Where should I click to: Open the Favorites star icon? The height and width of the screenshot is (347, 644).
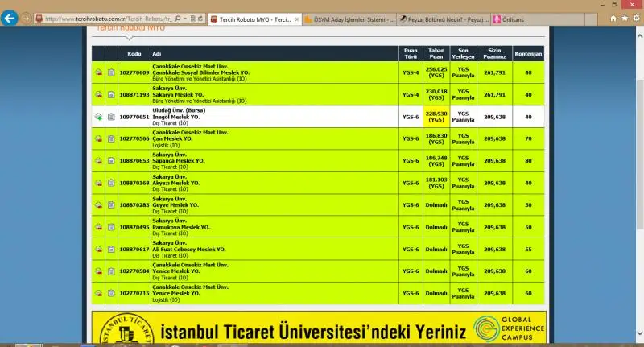[x=622, y=18]
